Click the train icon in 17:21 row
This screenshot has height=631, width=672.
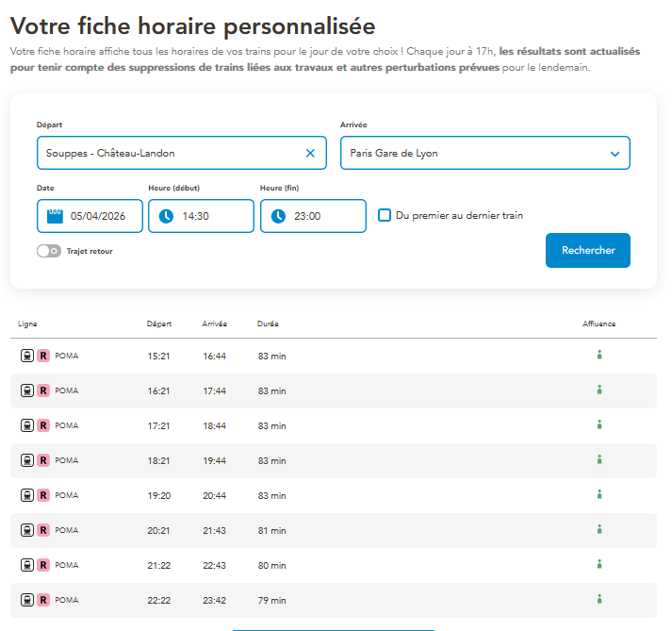(27, 425)
